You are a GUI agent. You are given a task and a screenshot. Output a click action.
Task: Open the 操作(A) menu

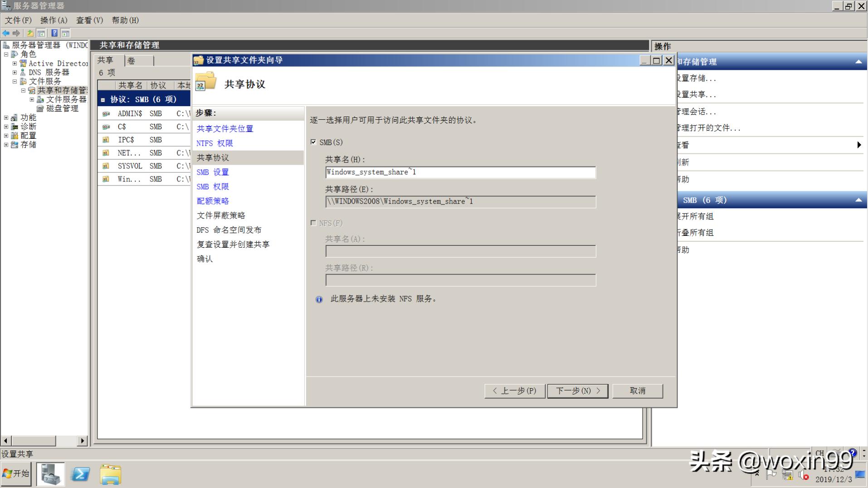[x=54, y=20]
